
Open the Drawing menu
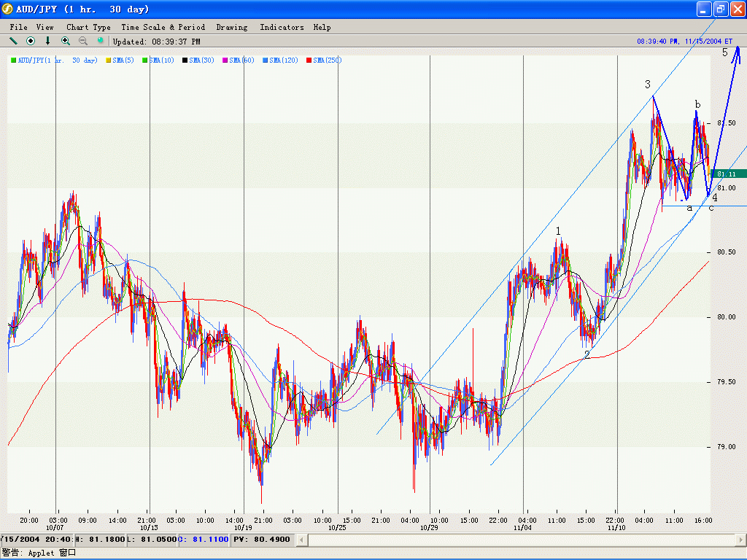click(x=231, y=27)
